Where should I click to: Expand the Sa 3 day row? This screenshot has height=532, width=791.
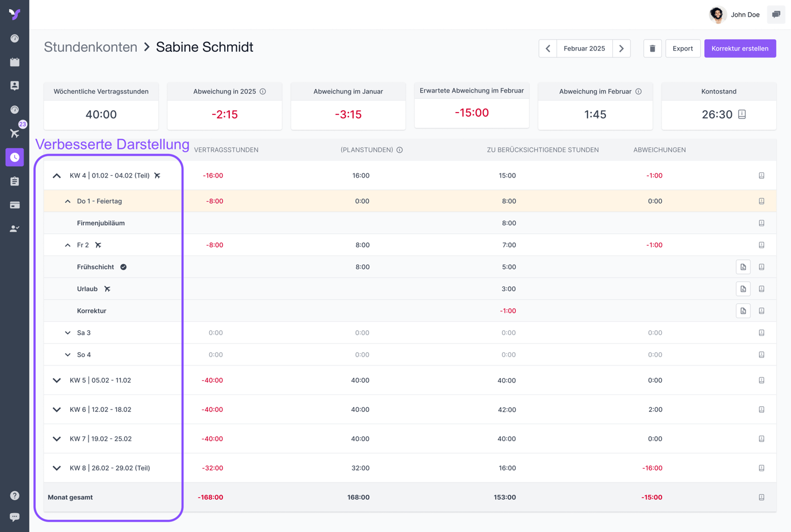(x=68, y=333)
